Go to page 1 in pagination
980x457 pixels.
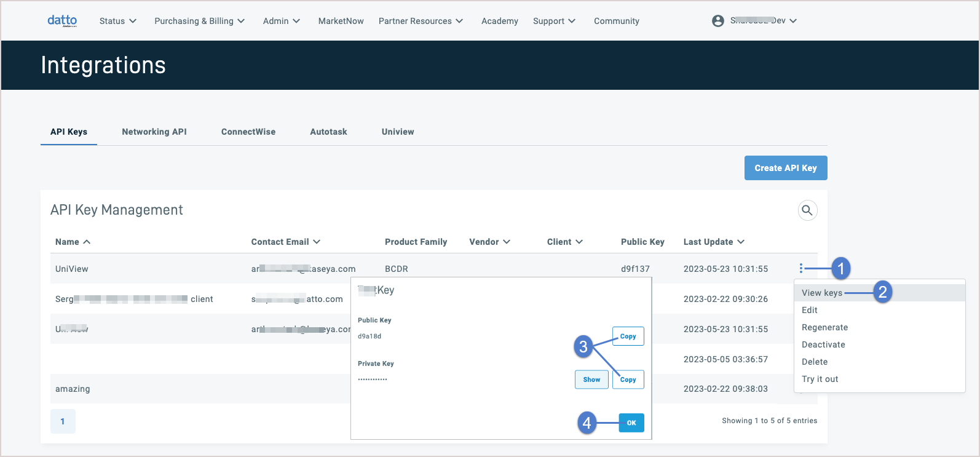tap(63, 421)
